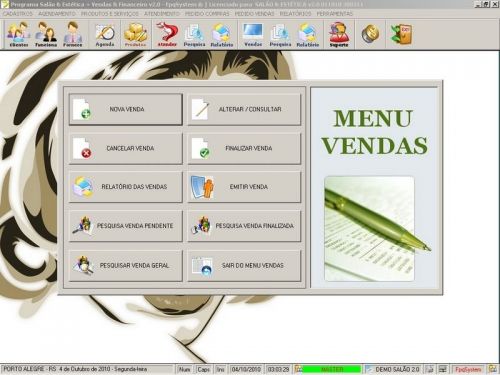Image resolution: width=500 pixels, height=375 pixels.
Task: Click the red Atender arrow icon
Action: pyautogui.click(x=167, y=34)
